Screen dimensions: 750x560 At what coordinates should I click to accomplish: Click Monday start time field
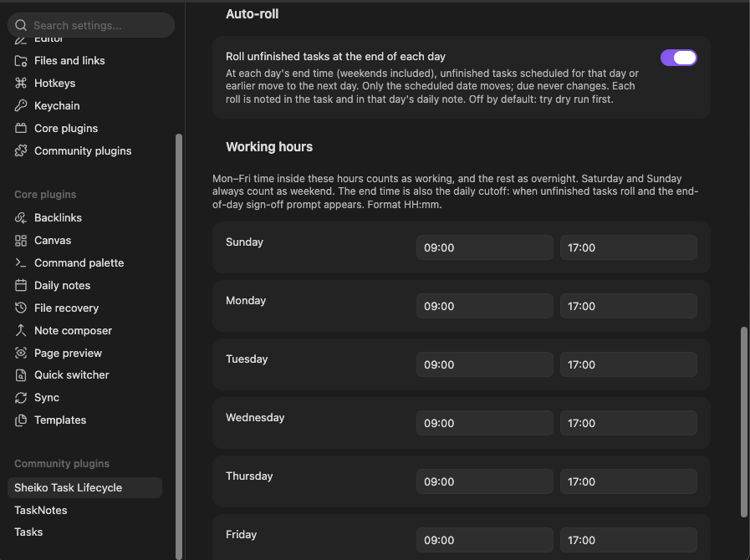pyautogui.click(x=485, y=306)
